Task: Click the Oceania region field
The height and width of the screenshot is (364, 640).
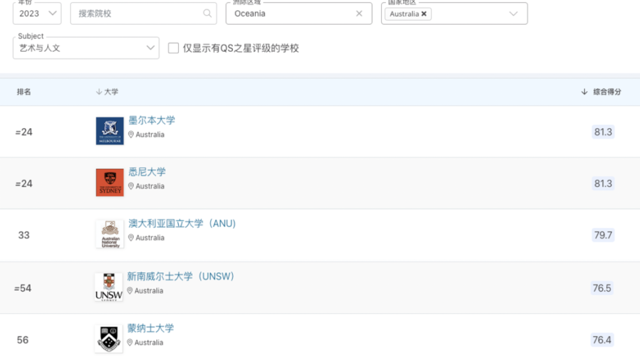Action: tap(298, 13)
